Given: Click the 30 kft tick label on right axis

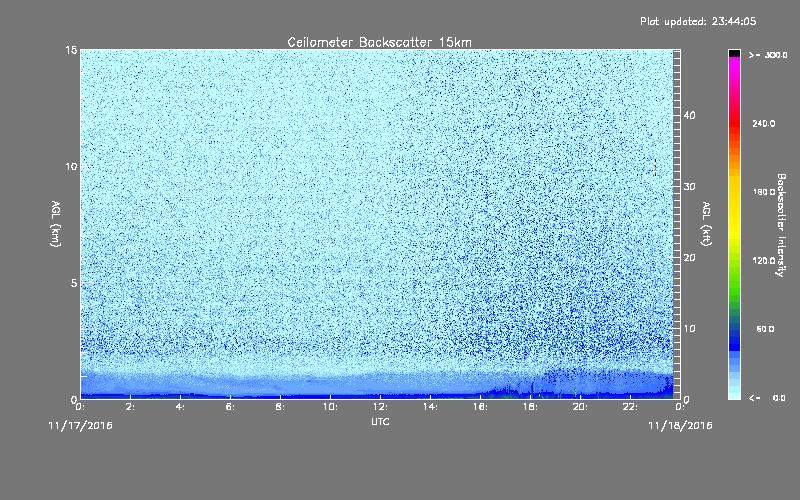Looking at the screenshot, I should click(x=689, y=187).
